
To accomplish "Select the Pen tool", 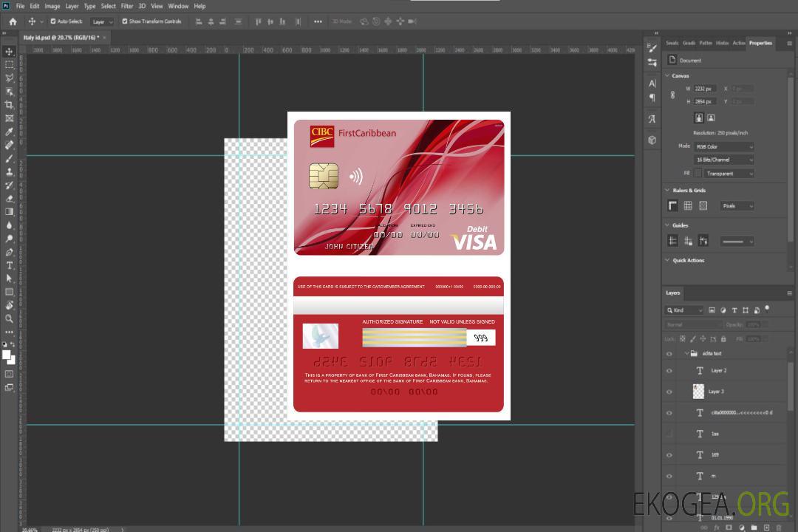I will click(x=9, y=252).
